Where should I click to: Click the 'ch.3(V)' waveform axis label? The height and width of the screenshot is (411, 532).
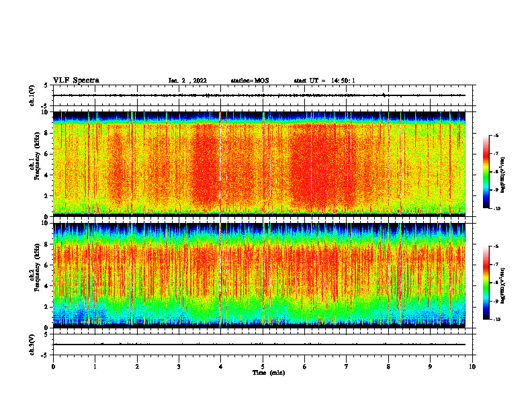(32, 345)
